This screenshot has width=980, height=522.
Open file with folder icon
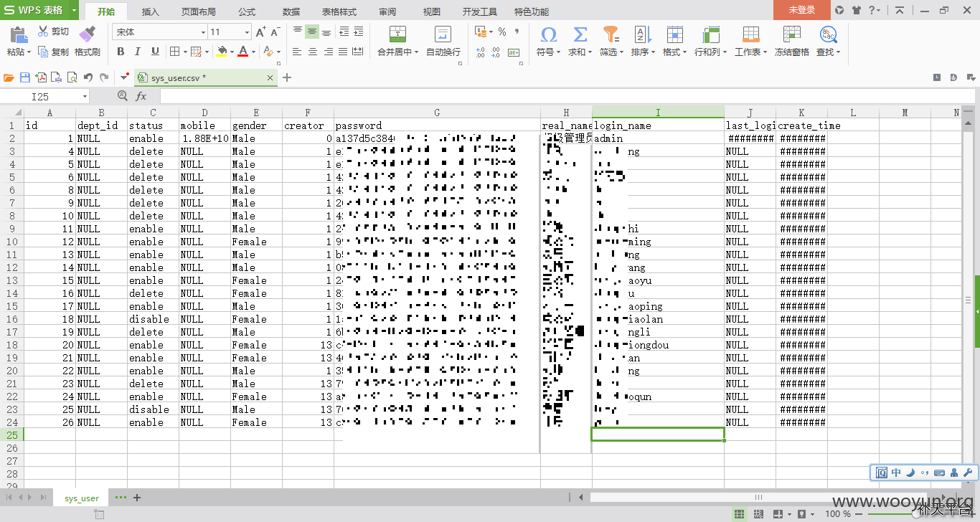click(x=9, y=77)
